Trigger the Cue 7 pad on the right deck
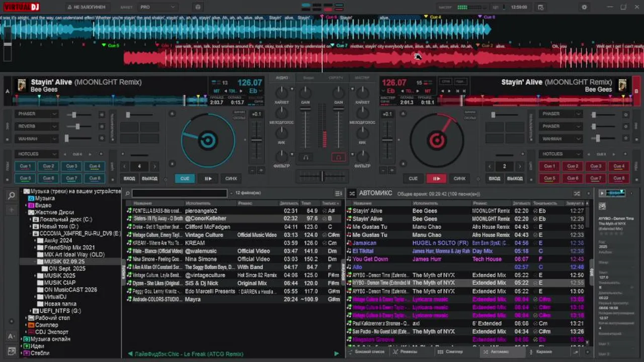Screen dimensions: 644x362 596,178
